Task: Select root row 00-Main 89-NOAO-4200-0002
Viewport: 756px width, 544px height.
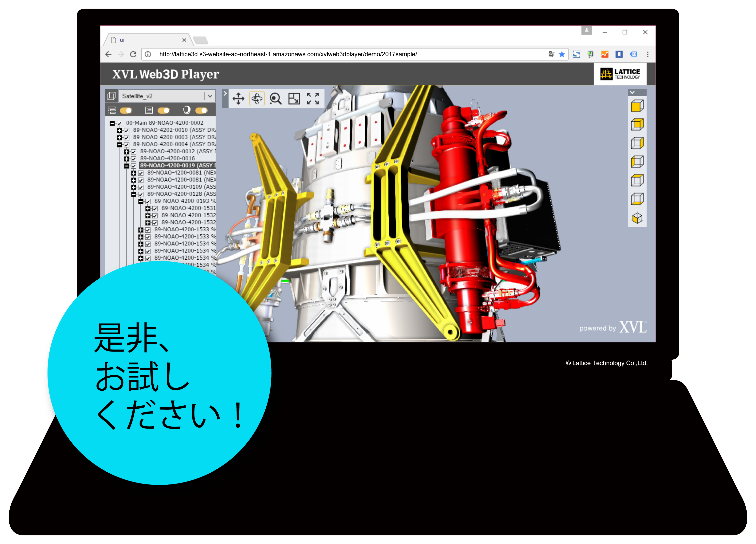Action: [165, 123]
